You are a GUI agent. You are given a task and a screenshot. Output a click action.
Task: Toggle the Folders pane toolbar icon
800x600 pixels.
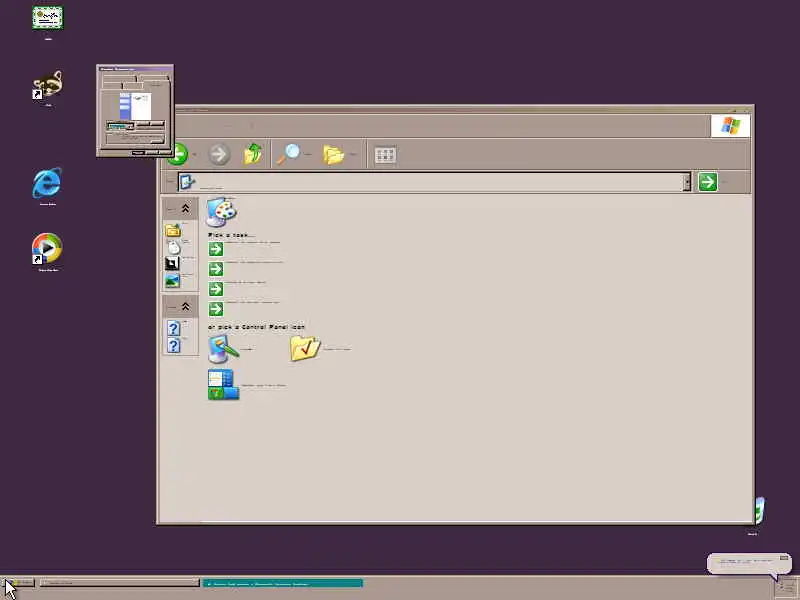tap(334, 154)
